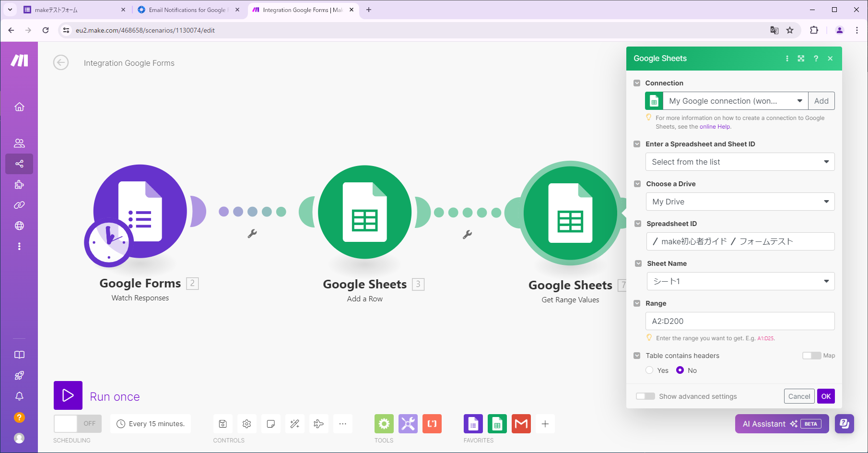Open the Resource hub book icon

point(19,355)
